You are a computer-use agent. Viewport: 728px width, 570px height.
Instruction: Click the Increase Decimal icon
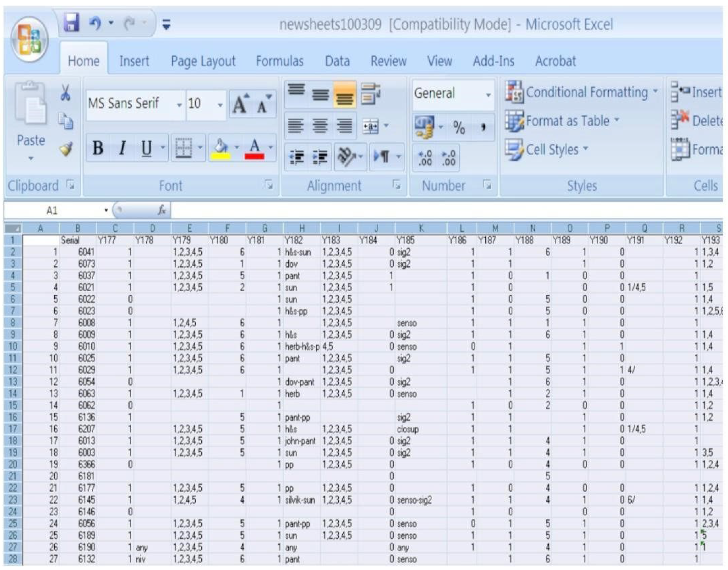tap(425, 157)
